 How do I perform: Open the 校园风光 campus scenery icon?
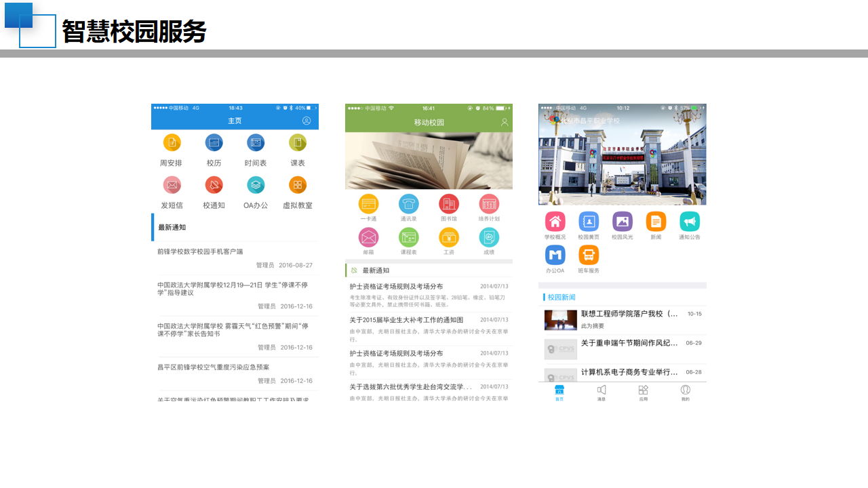click(x=622, y=222)
